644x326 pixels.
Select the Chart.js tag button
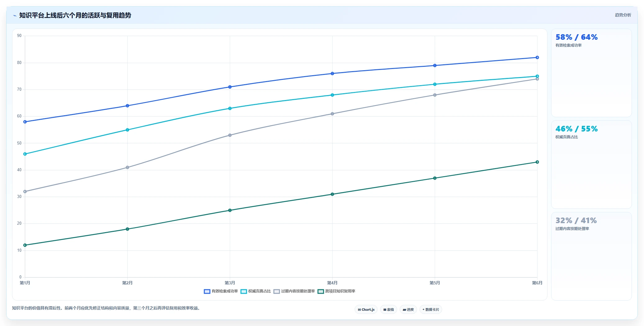(x=366, y=310)
